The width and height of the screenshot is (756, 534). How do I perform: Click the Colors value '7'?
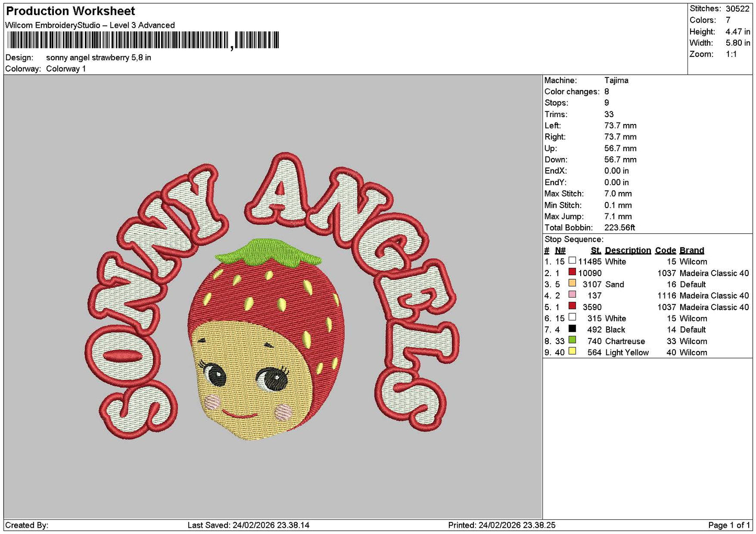[728, 20]
